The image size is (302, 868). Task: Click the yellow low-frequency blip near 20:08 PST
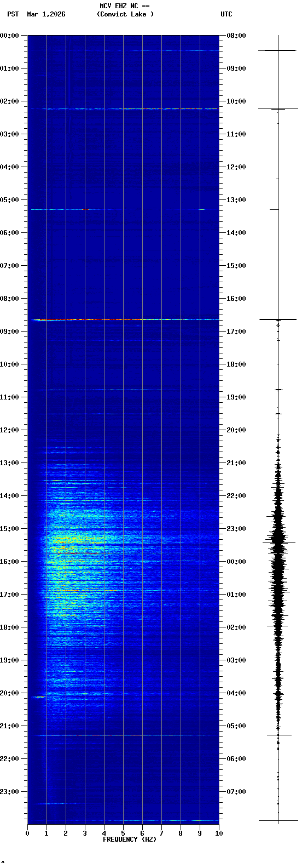point(39,697)
